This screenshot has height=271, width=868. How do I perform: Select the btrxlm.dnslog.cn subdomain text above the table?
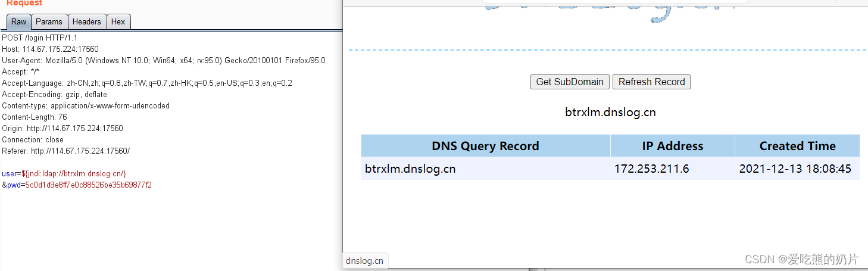tap(610, 112)
